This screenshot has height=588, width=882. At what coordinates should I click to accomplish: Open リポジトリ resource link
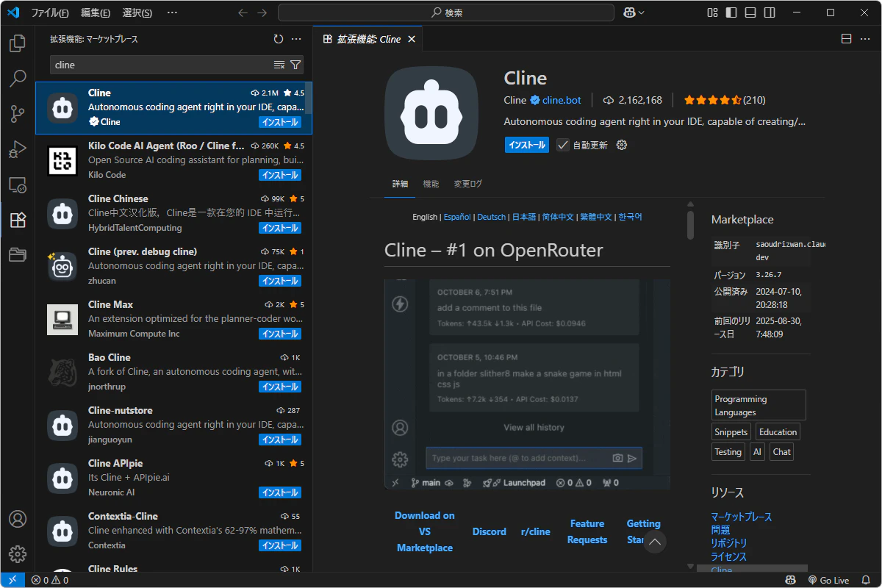(729, 543)
